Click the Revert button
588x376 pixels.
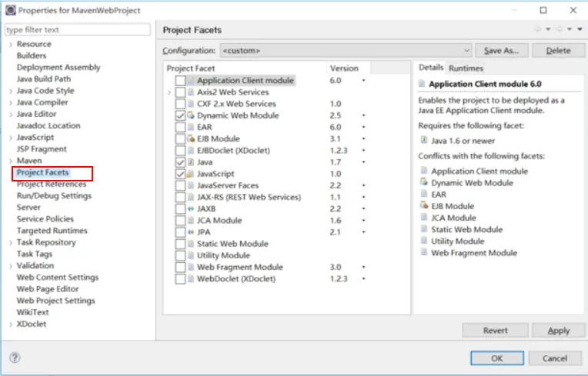[495, 331]
